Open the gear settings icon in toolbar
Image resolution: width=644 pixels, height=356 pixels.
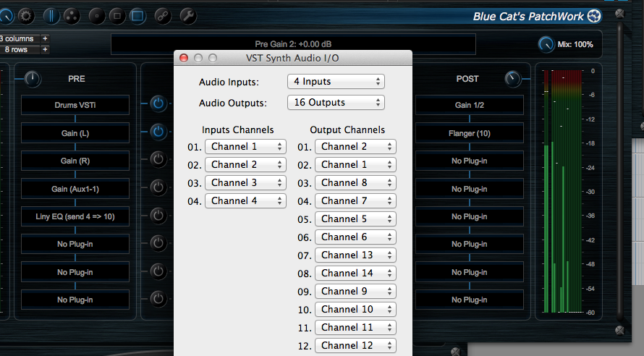[x=25, y=17]
